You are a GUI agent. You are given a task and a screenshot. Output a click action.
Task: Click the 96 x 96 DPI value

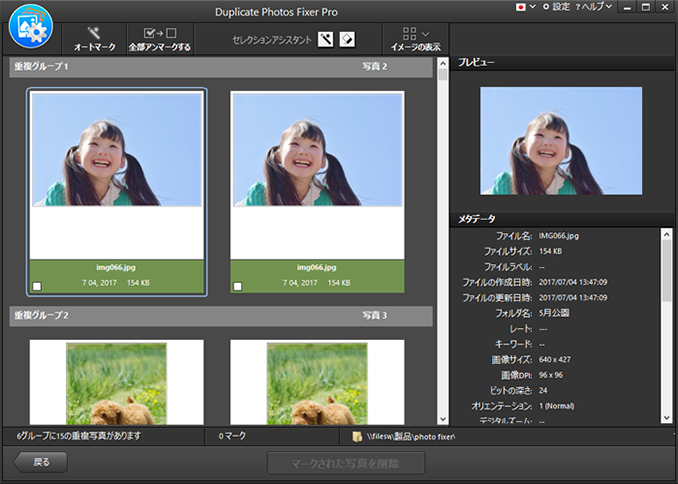coord(550,375)
